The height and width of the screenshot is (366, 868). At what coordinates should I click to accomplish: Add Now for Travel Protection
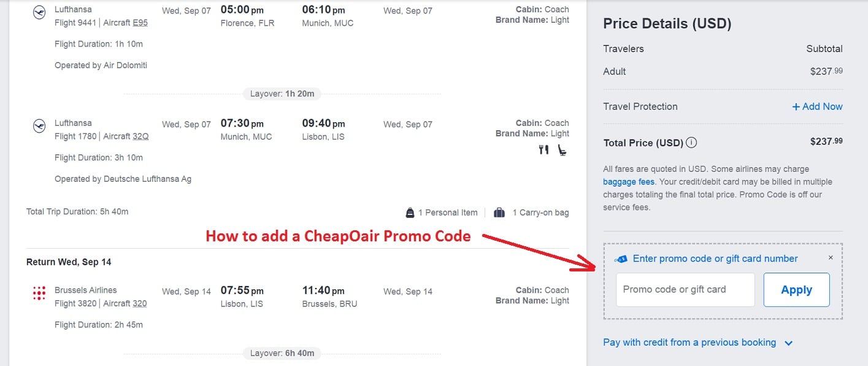(x=822, y=106)
